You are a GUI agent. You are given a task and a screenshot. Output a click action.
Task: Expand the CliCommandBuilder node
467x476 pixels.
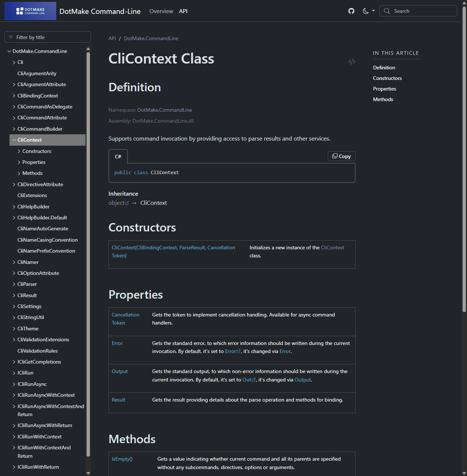(x=14, y=129)
